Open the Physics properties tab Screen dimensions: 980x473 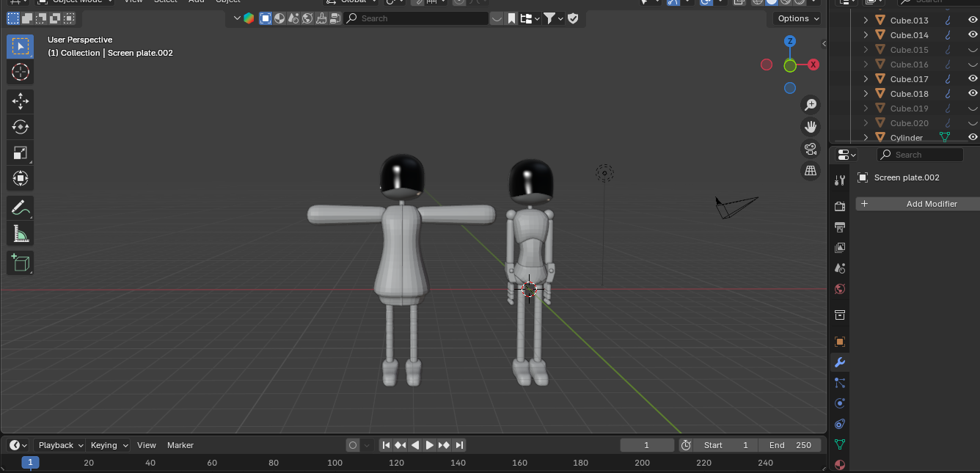[840, 403]
